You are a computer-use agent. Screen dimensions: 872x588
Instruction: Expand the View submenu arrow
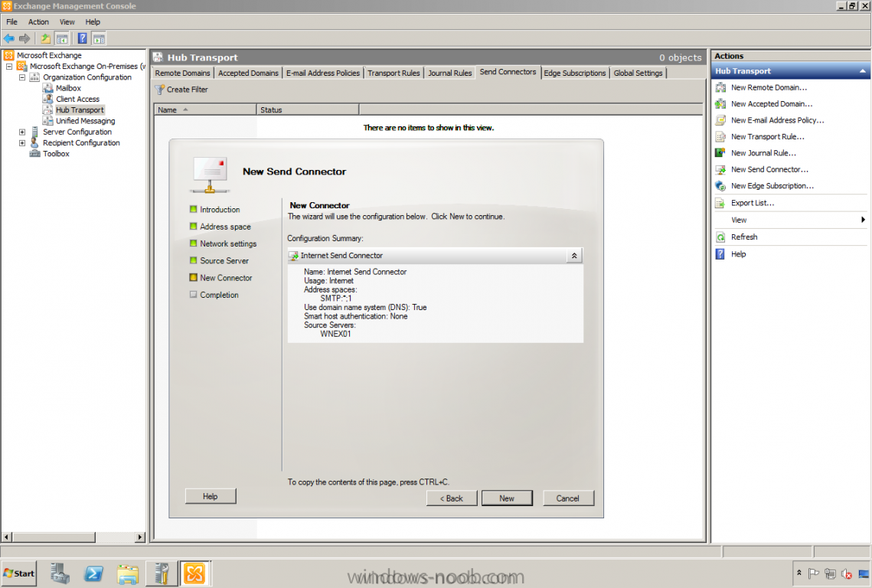863,220
